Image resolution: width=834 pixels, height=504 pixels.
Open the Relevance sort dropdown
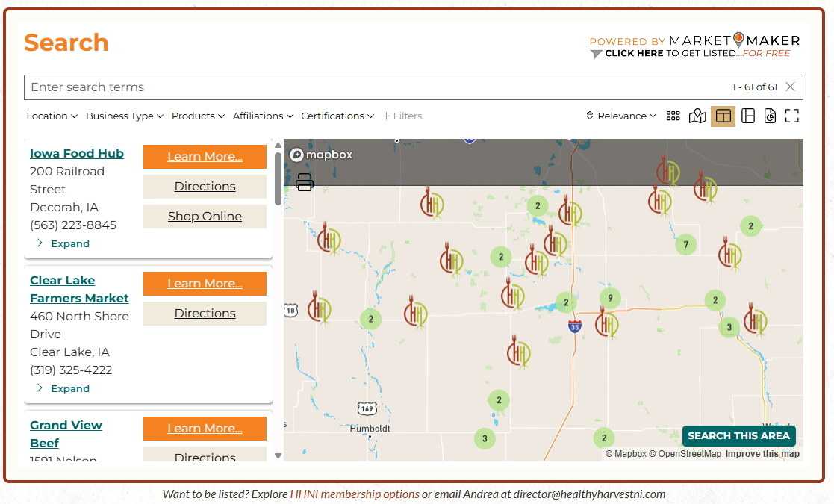click(x=621, y=116)
